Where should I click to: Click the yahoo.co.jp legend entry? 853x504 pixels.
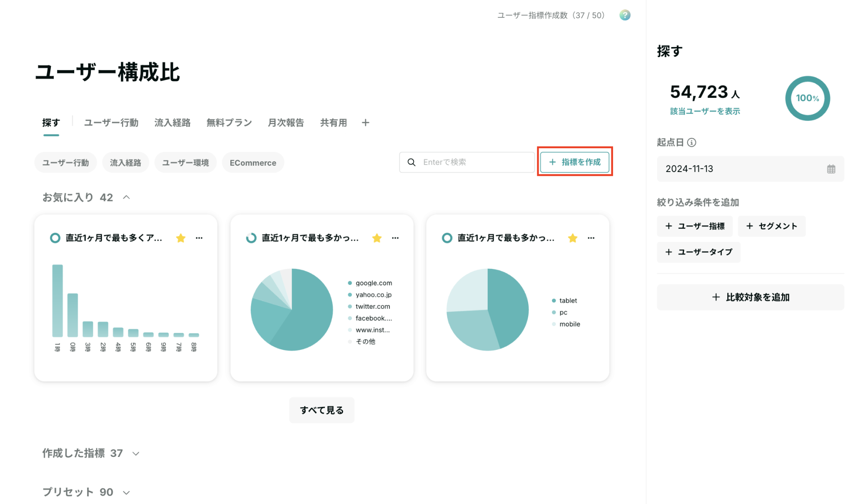click(370, 295)
